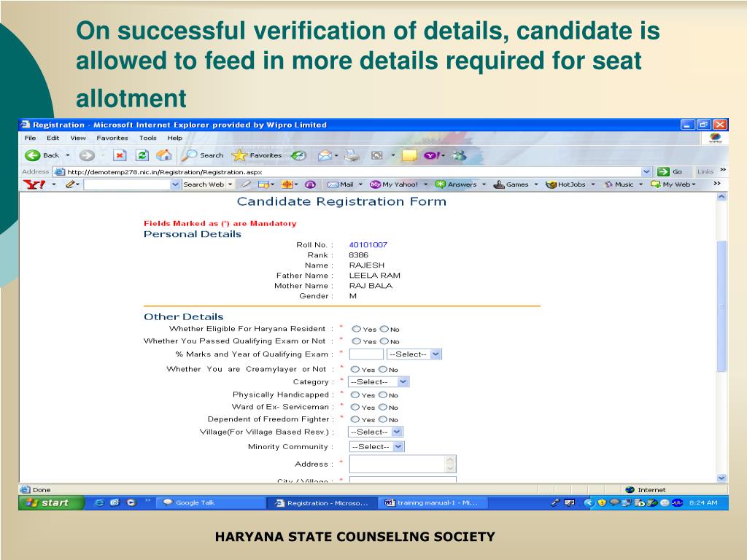Open the Minority Community dropdown
This screenshot has height=560, width=747.
[377, 447]
